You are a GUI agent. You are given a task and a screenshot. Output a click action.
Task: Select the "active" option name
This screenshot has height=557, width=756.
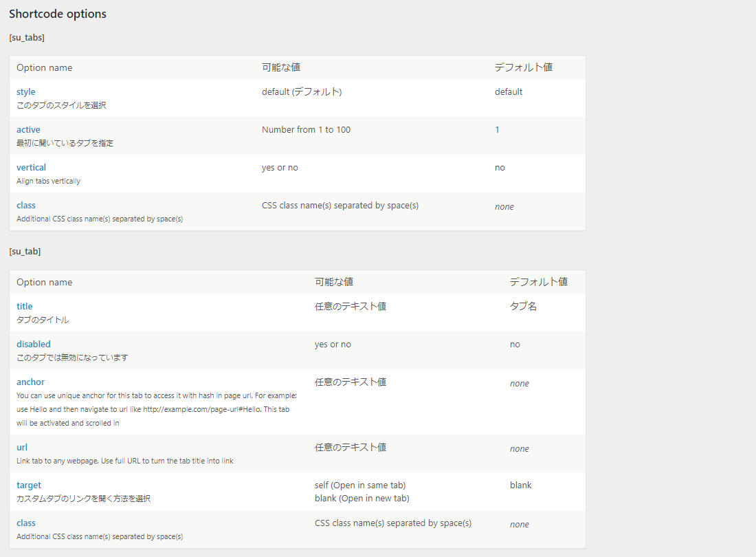click(28, 129)
